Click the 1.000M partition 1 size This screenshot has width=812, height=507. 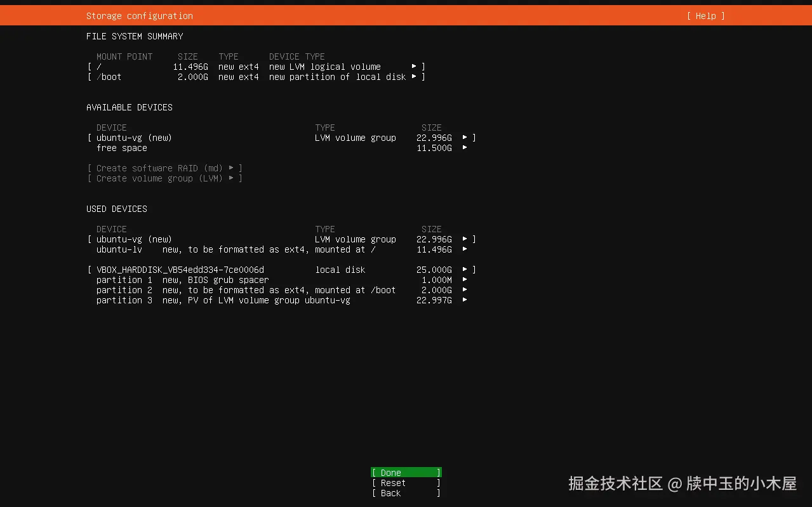(437, 280)
